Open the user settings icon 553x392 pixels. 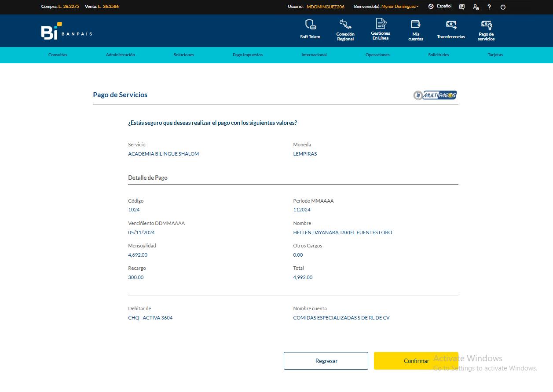pyautogui.click(x=476, y=7)
